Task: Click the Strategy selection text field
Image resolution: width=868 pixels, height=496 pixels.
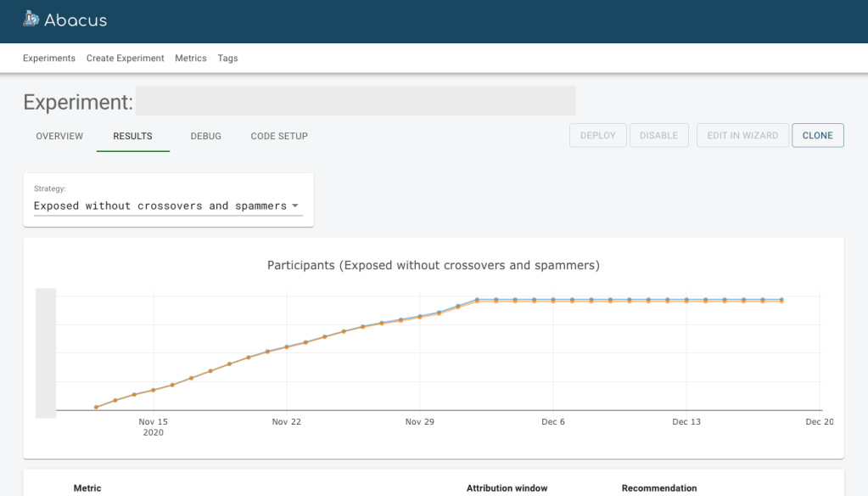Action: click(160, 206)
